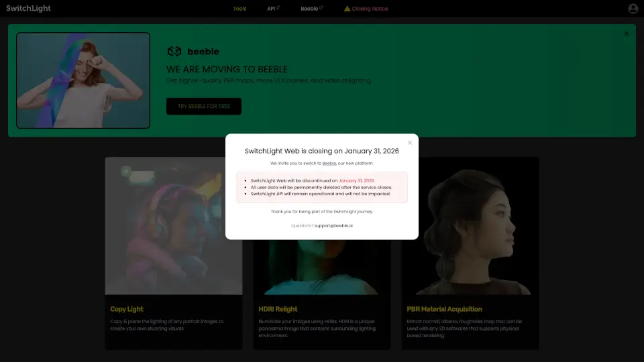Click the Closing Notice warning triangle icon
644x362 pixels.
point(347,9)
